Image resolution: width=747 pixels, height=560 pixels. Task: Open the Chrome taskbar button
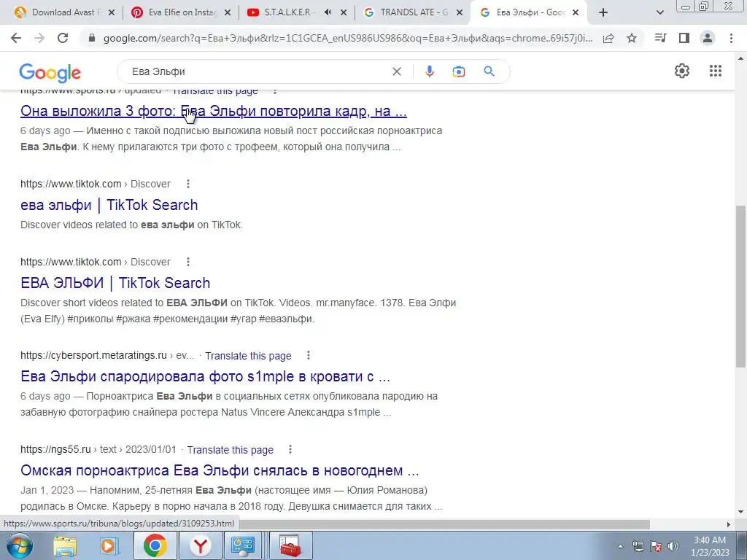coord(155,545)
